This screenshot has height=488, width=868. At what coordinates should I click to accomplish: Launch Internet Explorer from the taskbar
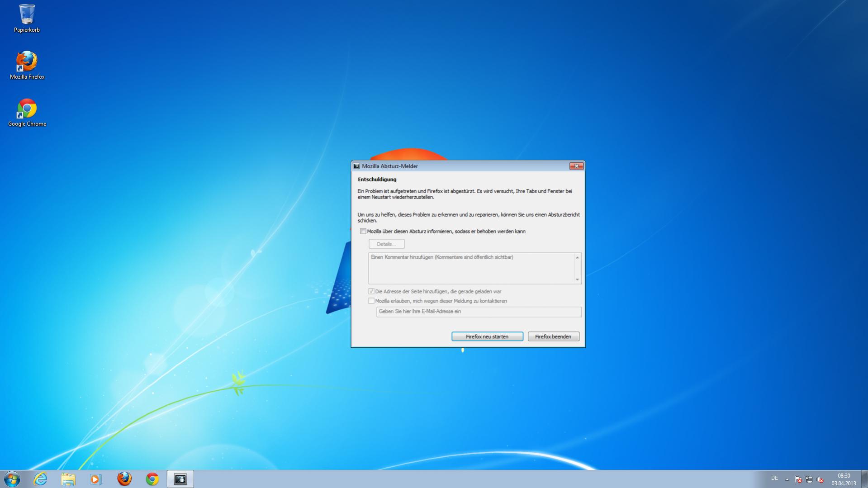click(40, 479)
